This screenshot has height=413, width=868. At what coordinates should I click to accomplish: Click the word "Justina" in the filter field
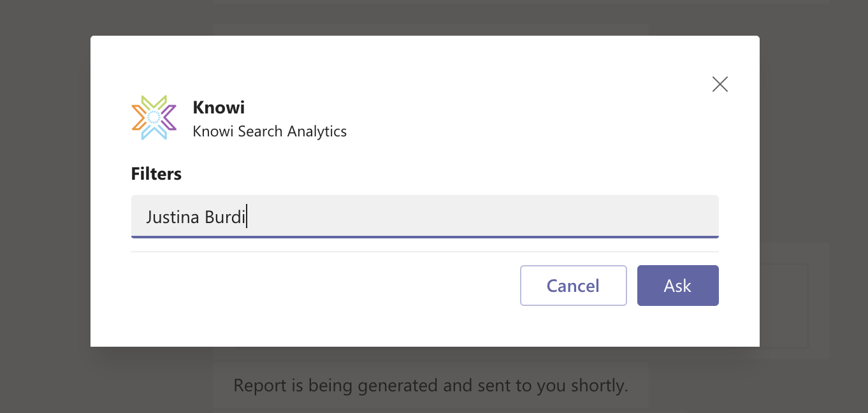pyautogui.click(x=173, y=217)
